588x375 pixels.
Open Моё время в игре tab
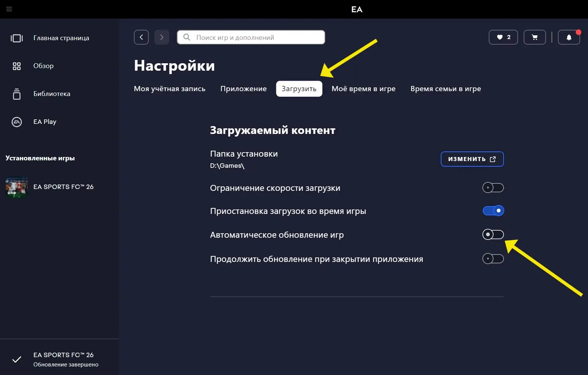coord(363,89)
